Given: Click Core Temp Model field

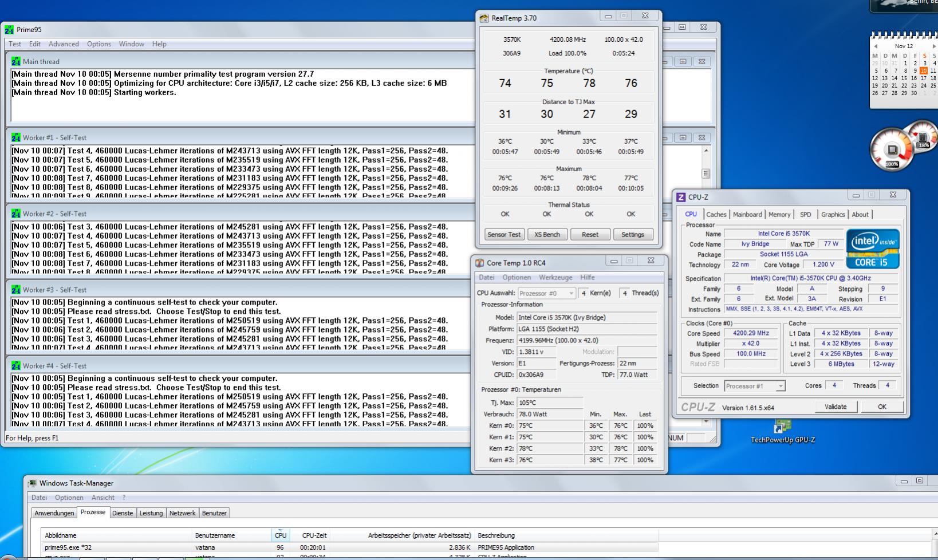Looking at the screenshot, I should 586,318.
